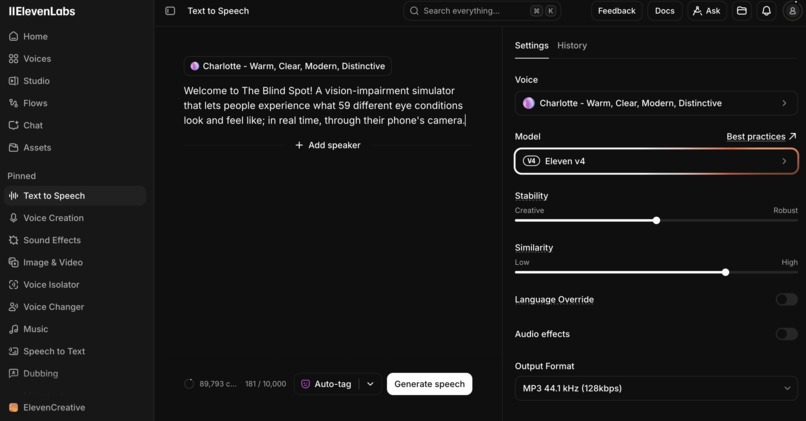Viewport: 806px width, 421px height.
Task: Click the Text to Speech page title
Action: tap(218, 11)
